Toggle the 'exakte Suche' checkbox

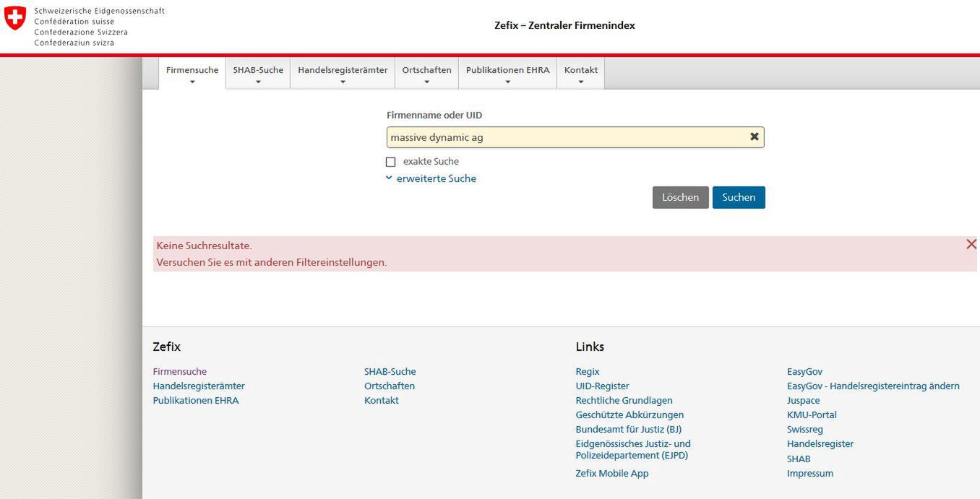pyautogui.click(x=391, y=162)
